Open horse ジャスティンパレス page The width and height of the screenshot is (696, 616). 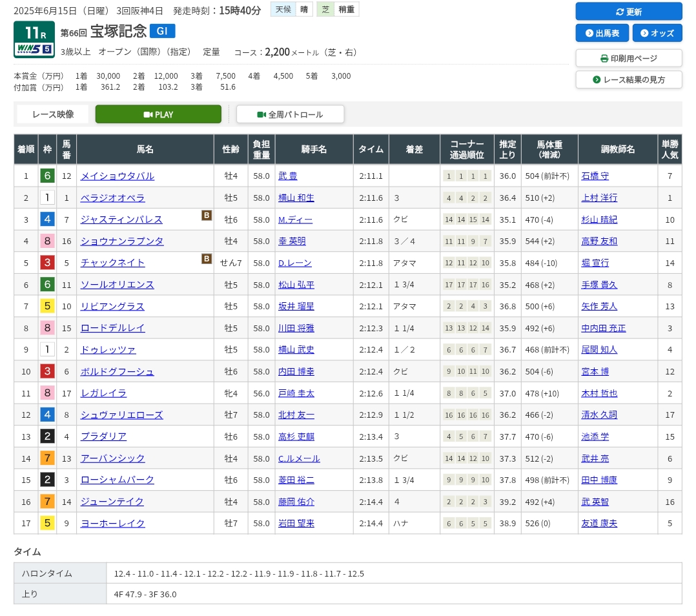pyautogui.click(x=121, y=220)
